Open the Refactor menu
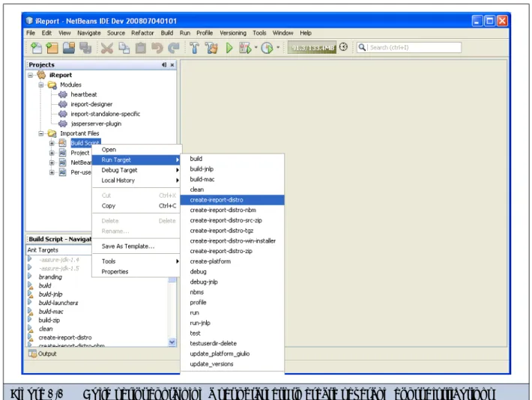532x400 pixels. (142, 33)
